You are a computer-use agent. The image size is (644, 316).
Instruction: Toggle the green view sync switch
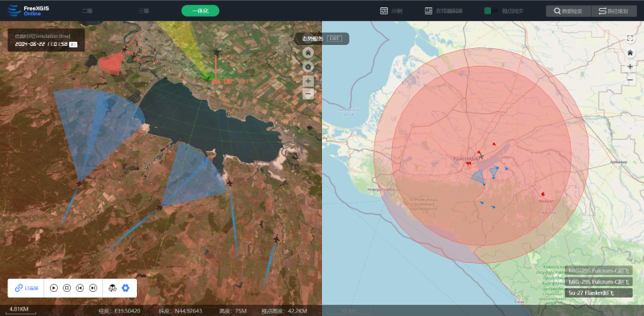[x=491, y=11]
